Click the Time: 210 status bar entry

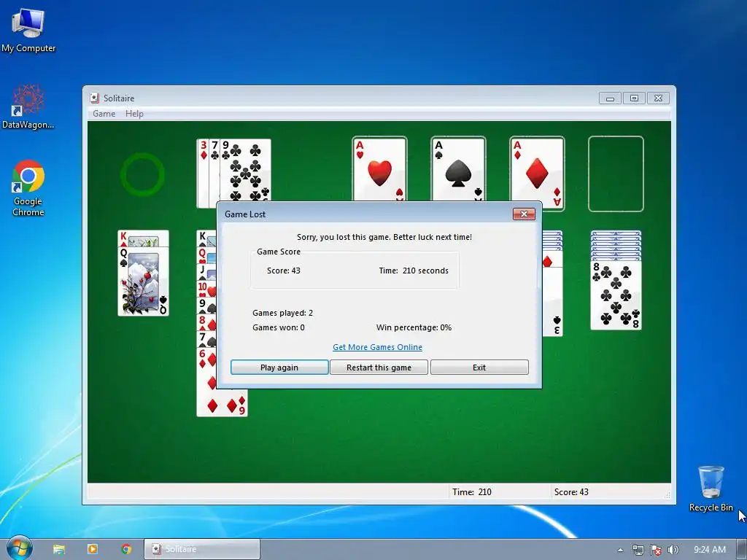click(x=472, y=492)
